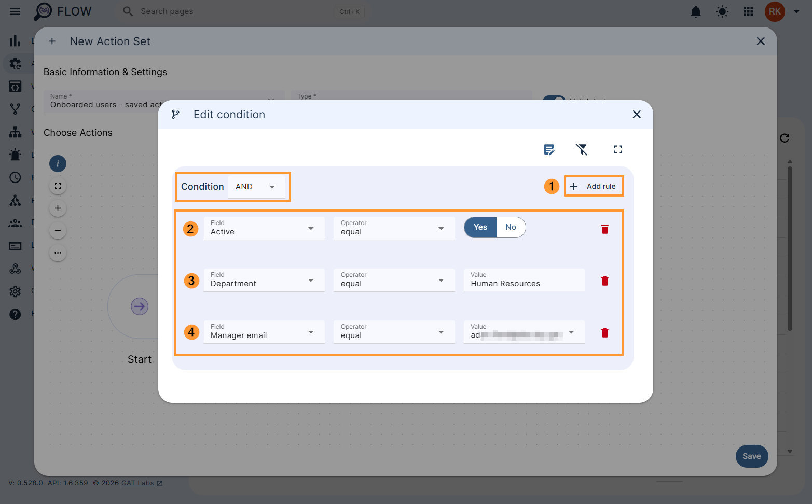Close the Edit condition dialog

(x=637, y=114)
